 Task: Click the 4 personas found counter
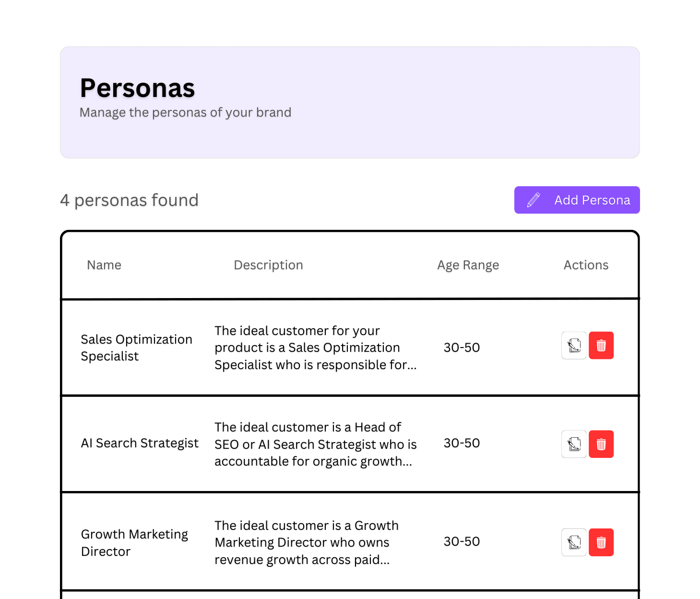pos(130,200)
